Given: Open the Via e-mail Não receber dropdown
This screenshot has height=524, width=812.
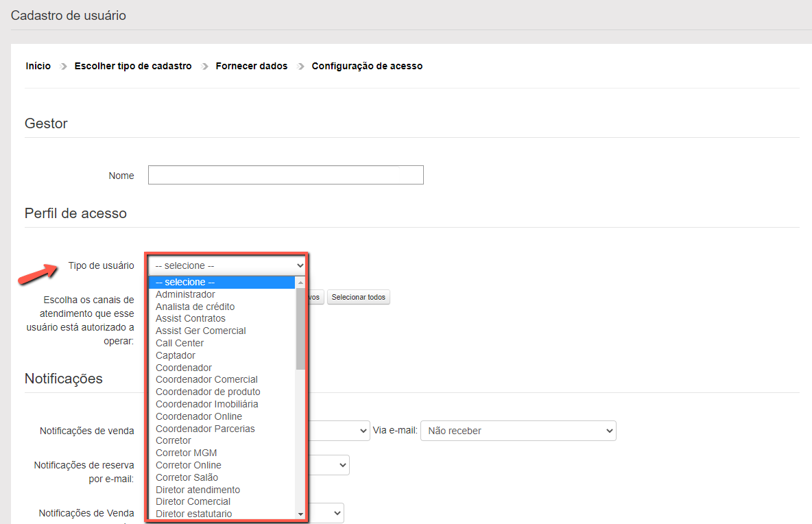Looking at the screenshot, I should point(518,431).
